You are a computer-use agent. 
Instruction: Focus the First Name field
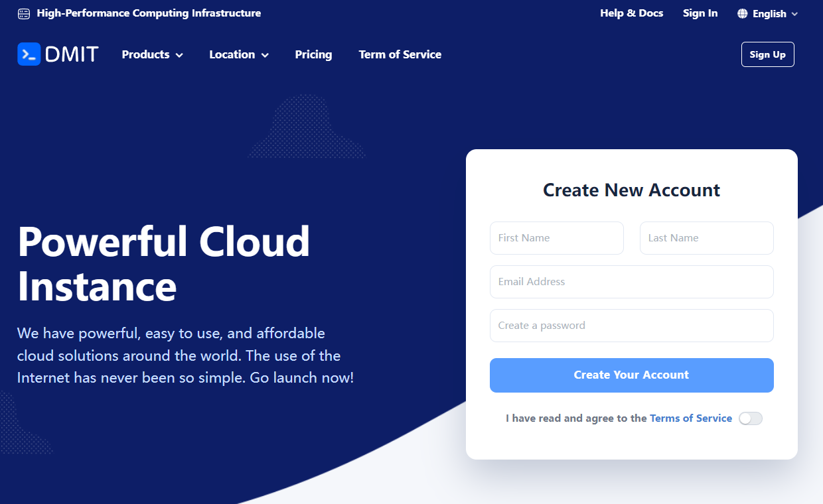[557, 238]
